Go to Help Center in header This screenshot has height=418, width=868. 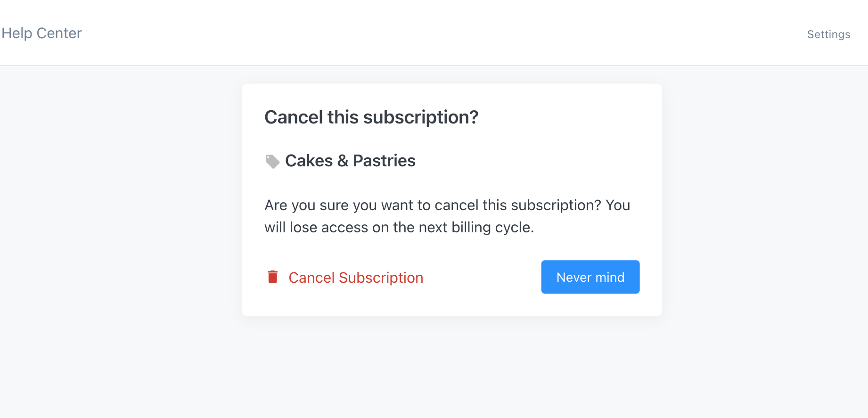(x=41, y=33)
